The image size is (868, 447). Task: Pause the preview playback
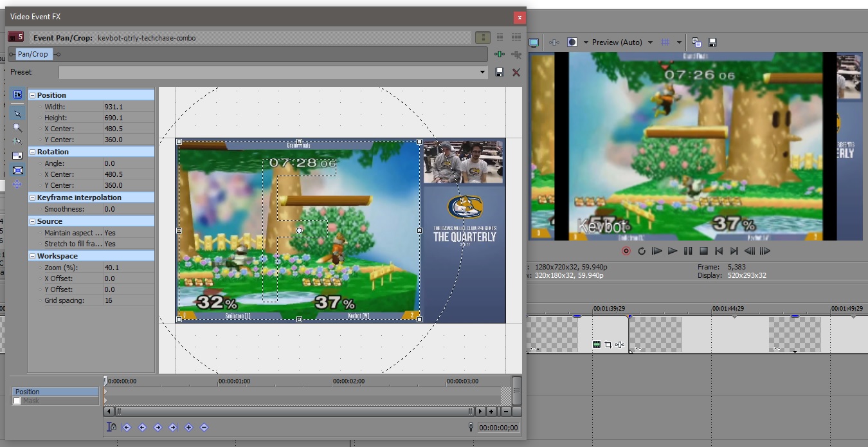[x=688, y=251]
